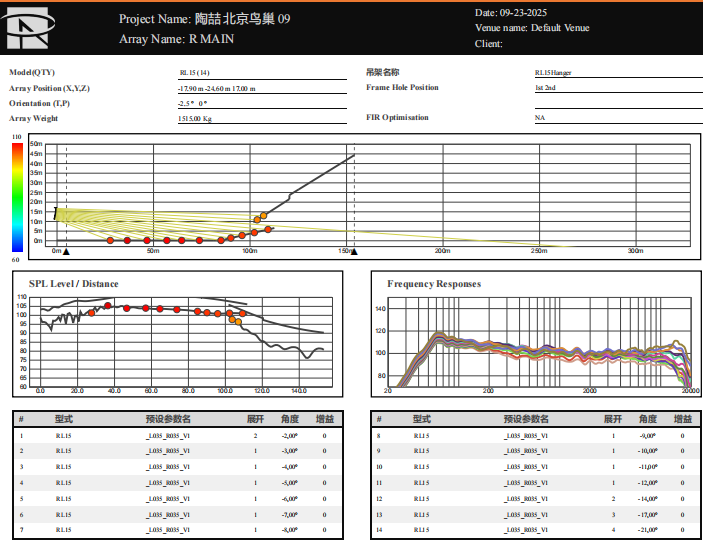Viewport: 703px width, 542px height.
Task: Click the Array Position (X,Y,Z) label
Action: [x=49, y=88]
